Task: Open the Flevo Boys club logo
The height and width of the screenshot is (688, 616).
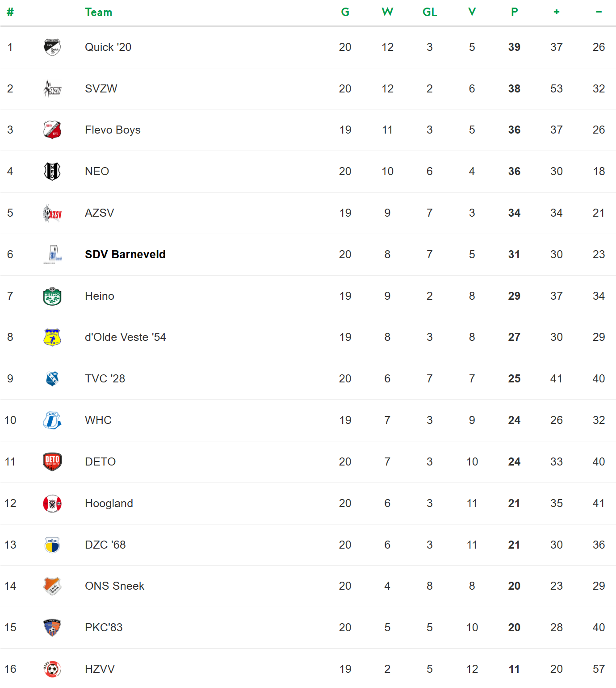Action: point(52,130)
